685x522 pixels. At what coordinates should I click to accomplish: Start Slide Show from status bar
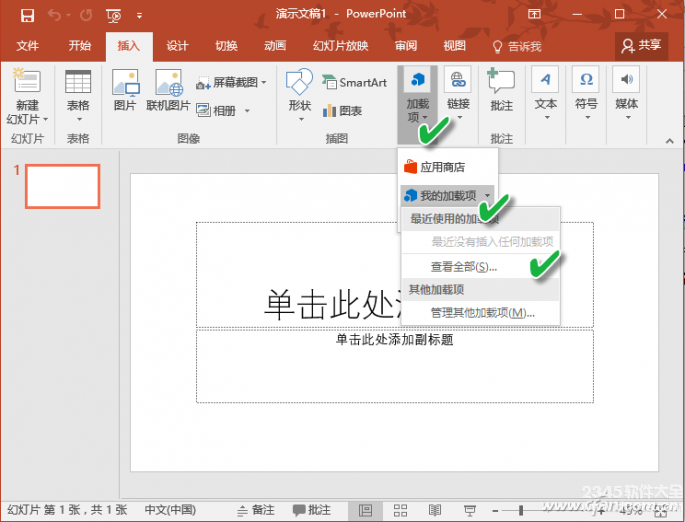(x=470, y=510)
